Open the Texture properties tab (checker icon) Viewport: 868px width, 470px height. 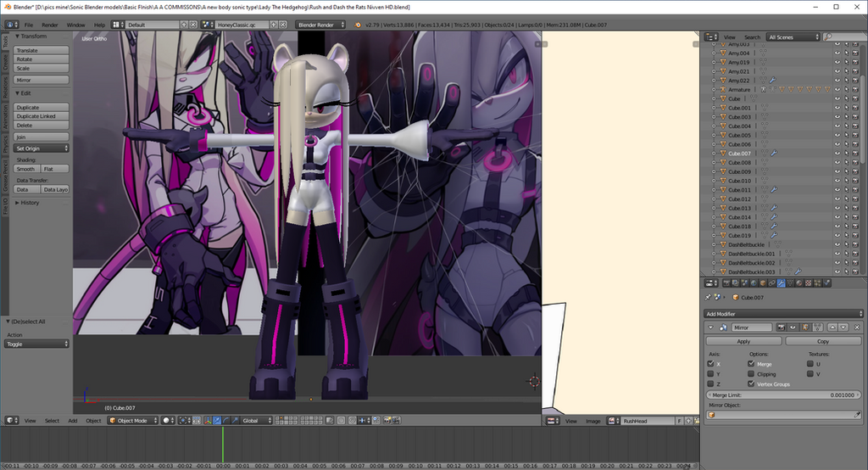click(808, 283)
